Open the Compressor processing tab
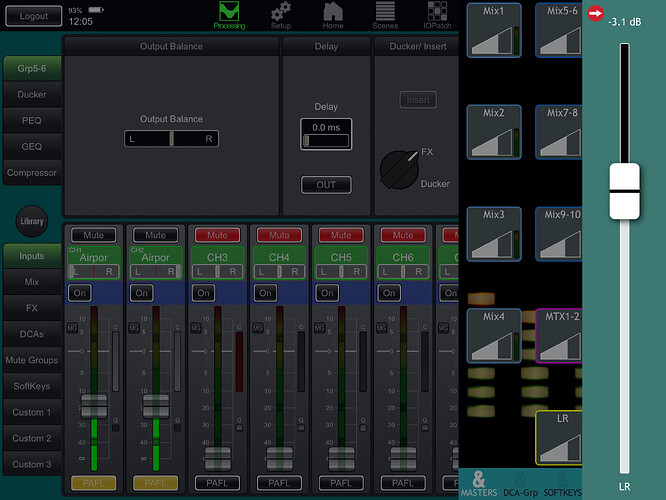The height and width of the screenshot is (500, 666). (x=32, y=173)
